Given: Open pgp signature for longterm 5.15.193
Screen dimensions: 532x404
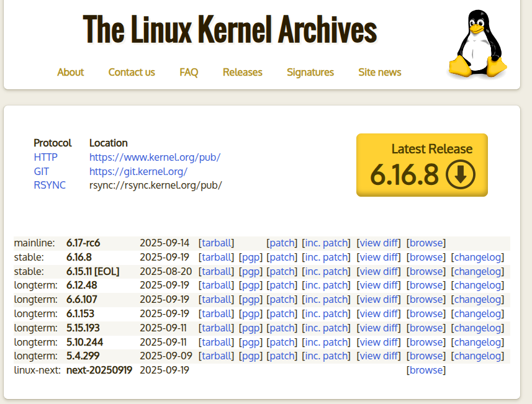Looking at the screenshot, I should (251, 328).
